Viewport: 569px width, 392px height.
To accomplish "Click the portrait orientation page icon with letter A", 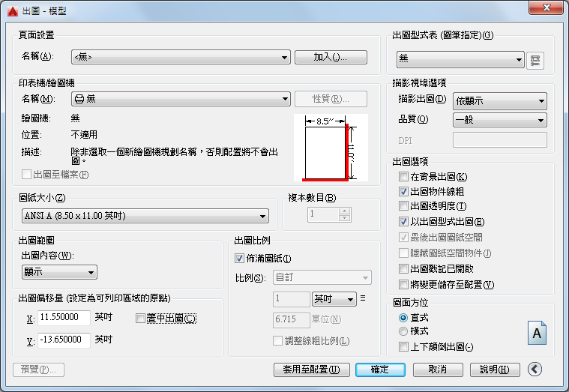I will point(537,333).
